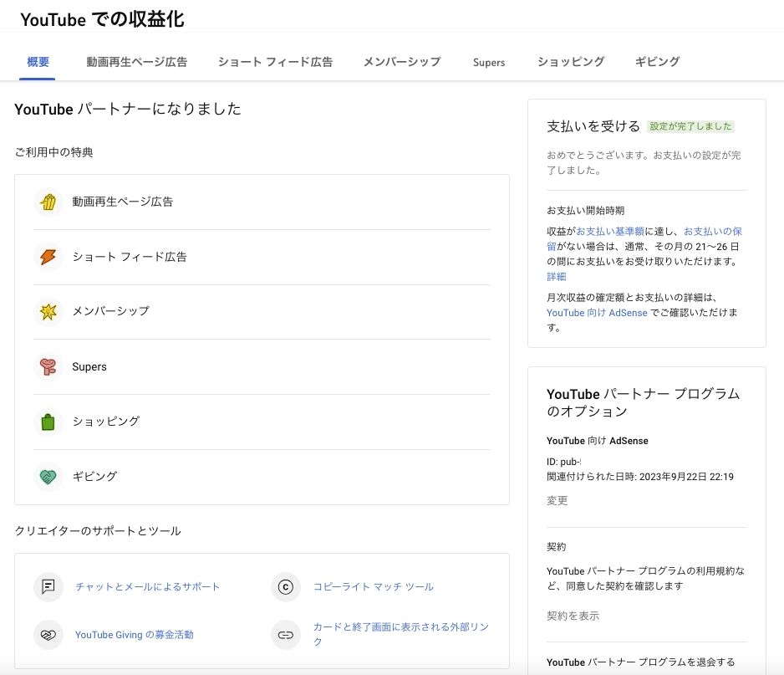Image resolution: width=784 pixels, height=675 pixels.
Task: Open the Supers tab
Action: (x=489, y=62)
